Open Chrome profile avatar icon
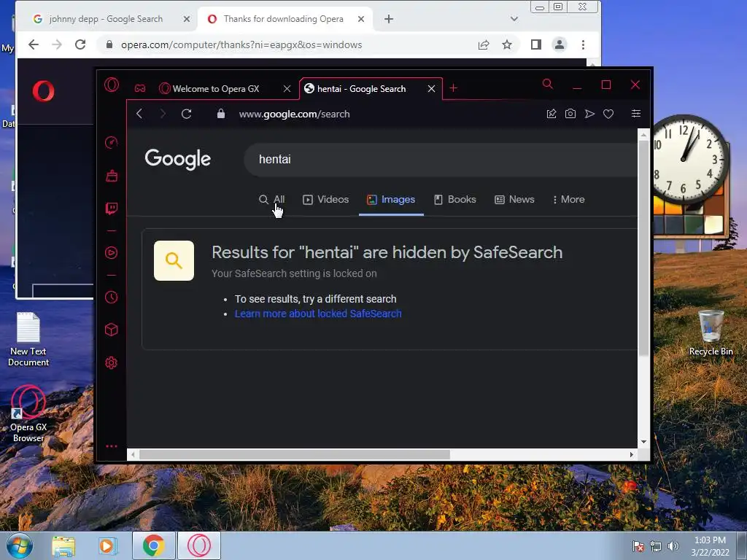This screenshot has height=560, width=747. pyautogui.click(x=560, y=44)
